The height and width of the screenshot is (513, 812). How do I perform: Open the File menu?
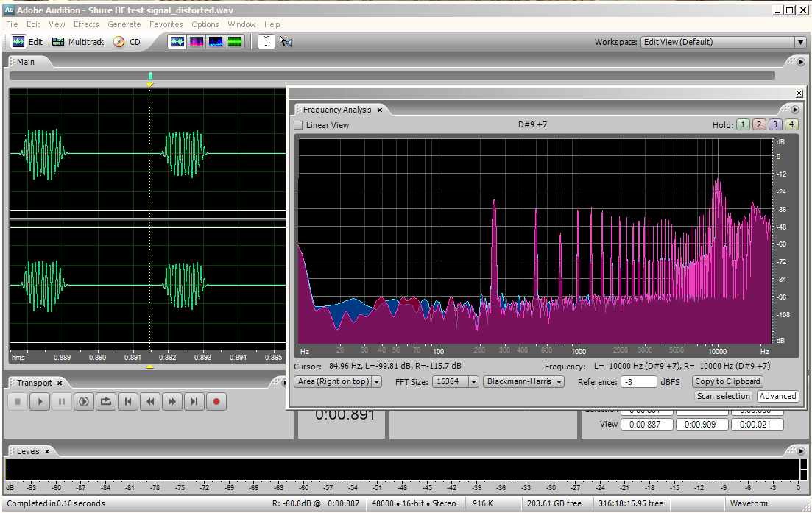click(x=12, y=24)
